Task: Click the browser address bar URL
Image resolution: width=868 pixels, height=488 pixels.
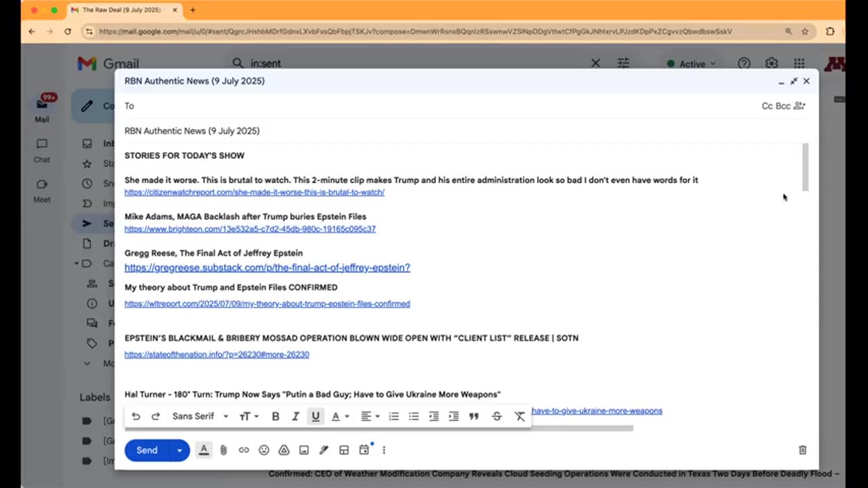Action: tap(415, 31)
